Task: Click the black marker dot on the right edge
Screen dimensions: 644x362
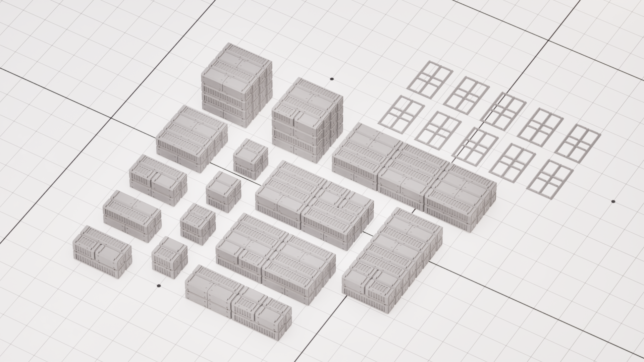Action: 613,201
